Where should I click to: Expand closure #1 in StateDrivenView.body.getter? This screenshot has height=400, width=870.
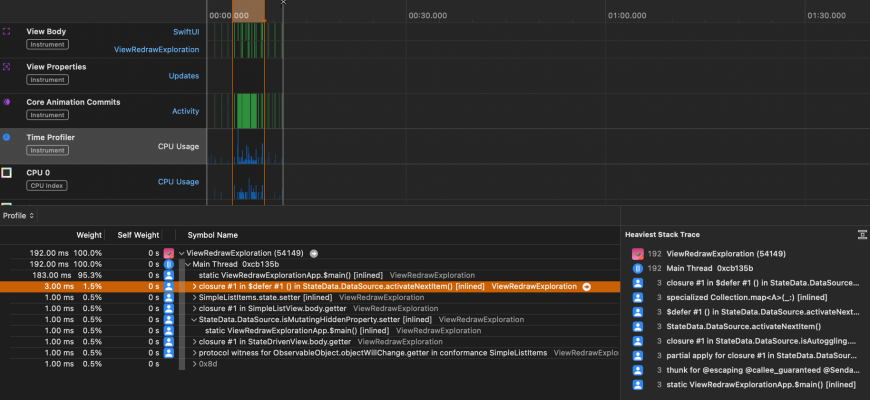(x=194, y=341)
